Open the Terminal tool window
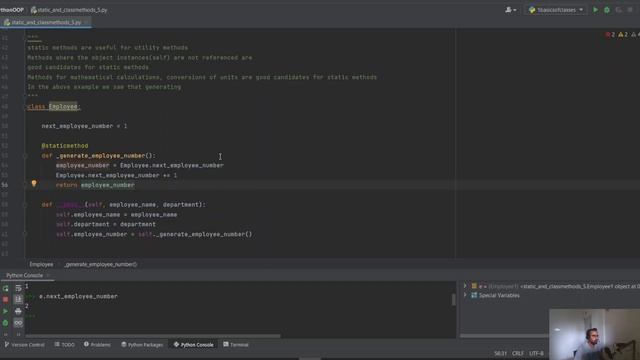This screenshot has height=360, width=640. 236,345
